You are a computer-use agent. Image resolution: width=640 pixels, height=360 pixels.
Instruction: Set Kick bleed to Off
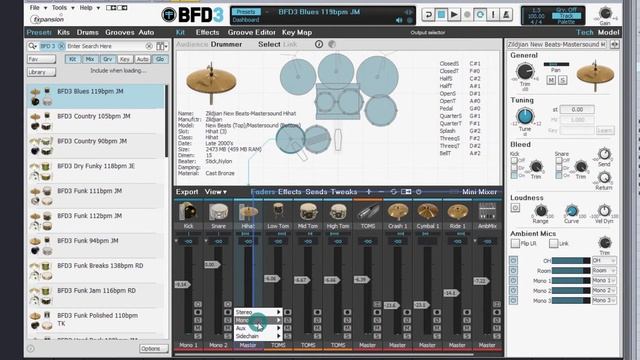(x=514, y=160)
